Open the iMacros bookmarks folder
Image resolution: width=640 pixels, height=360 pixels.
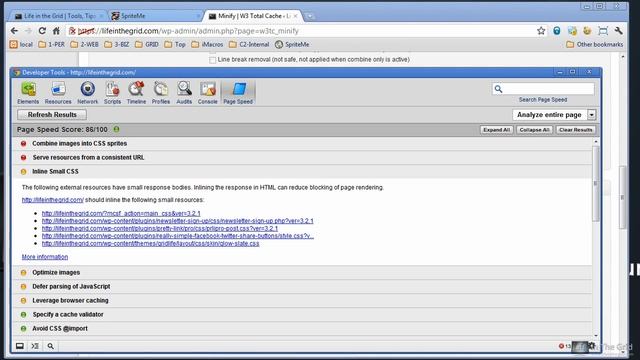click(x=207, y=44)
